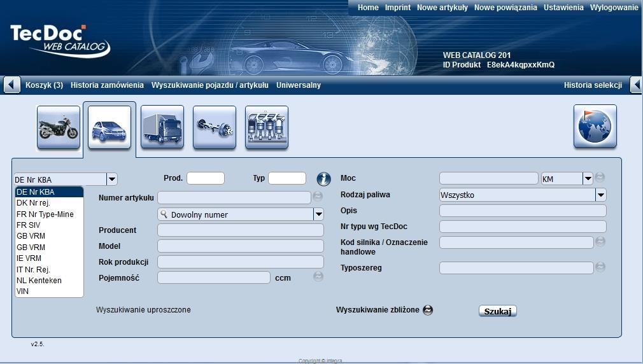
Task: Focus the Moc input field
Action: click(x=489, y=178)
